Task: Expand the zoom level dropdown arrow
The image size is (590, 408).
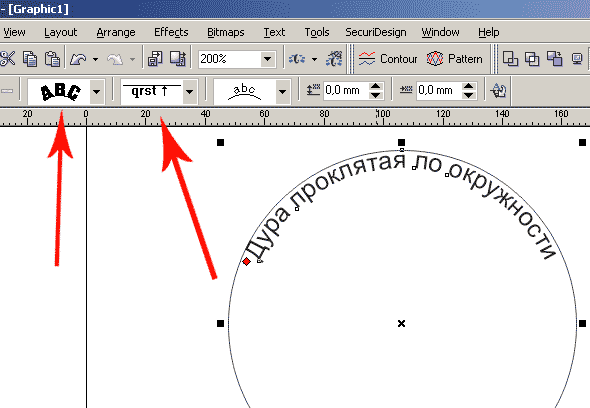Action: (268, 59)
